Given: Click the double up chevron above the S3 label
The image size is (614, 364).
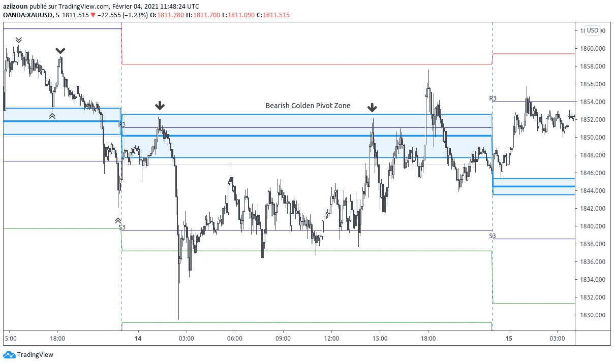Looking at the screenshot, I should [118, 220].
